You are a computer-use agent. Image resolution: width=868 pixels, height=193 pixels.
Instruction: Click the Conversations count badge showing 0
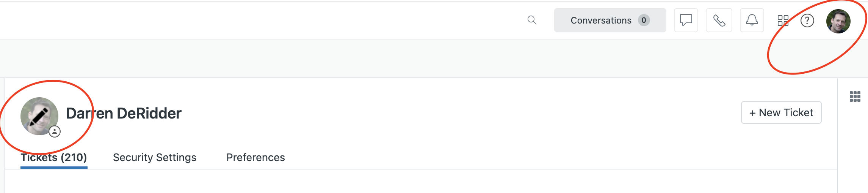644,20
